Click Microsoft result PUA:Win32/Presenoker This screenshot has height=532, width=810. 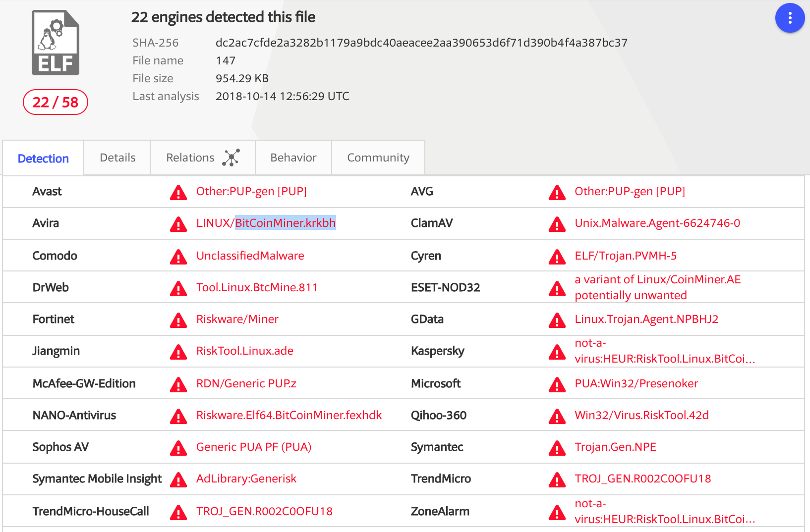[636, 383]
